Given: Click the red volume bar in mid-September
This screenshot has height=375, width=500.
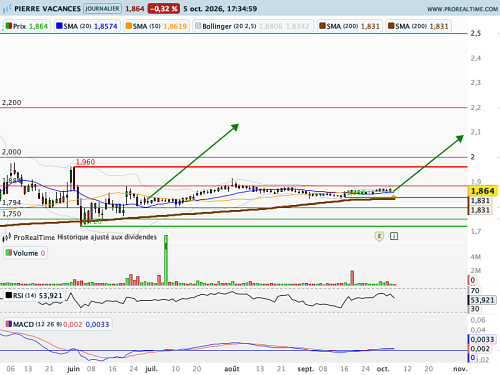Looking at the screenshot, I should click(x=352, y=278).
